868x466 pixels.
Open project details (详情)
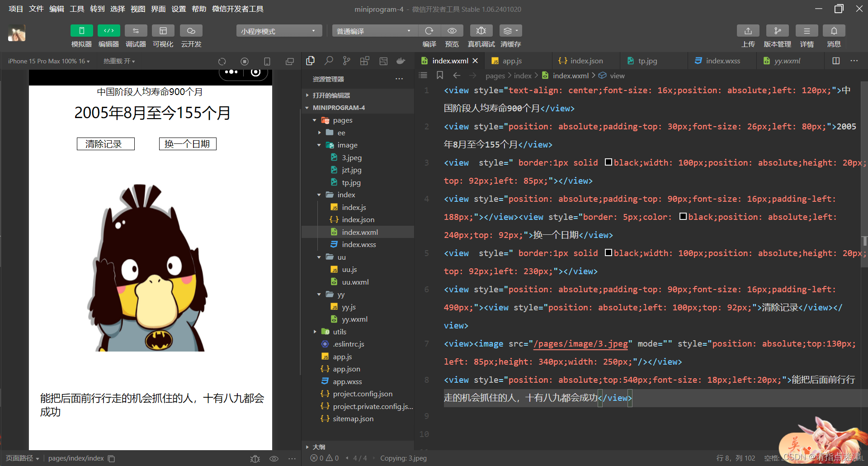807,31
